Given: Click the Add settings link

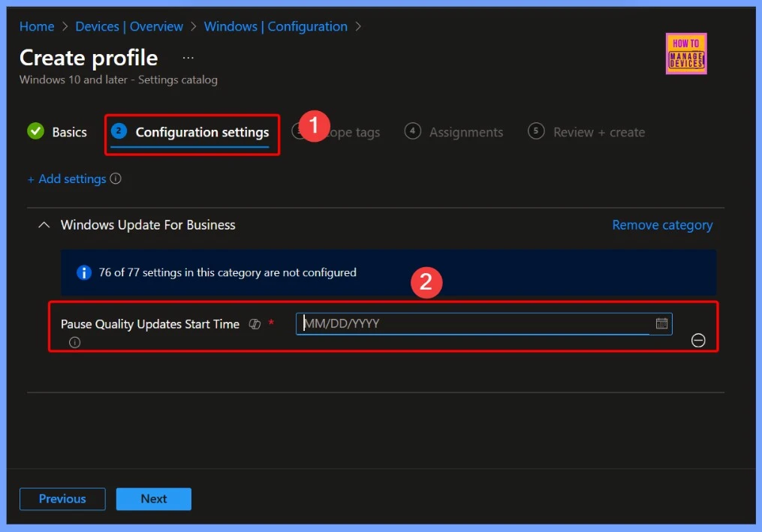Looking at the screenshot, I should [x=67, y=179].
